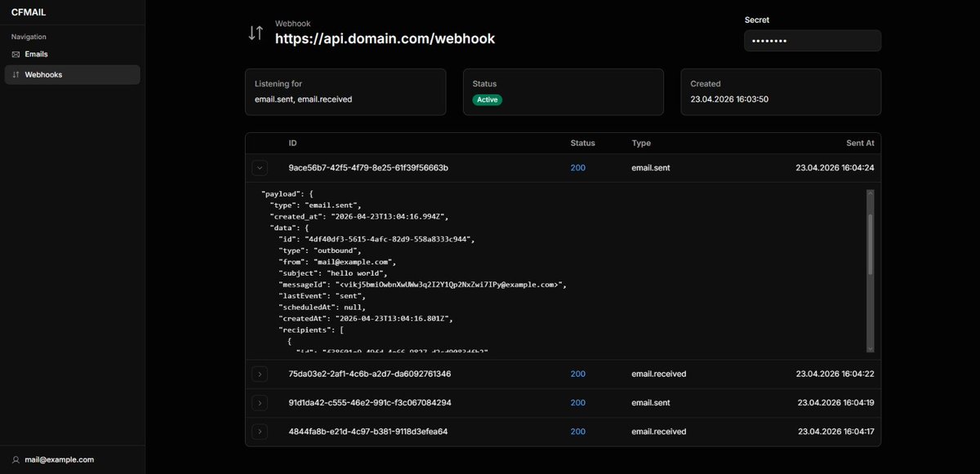This screenshot has width=980, height=474.
Task: Click the sent time 23.04.2026 16:04:22
Action: (x=835, y=374)
